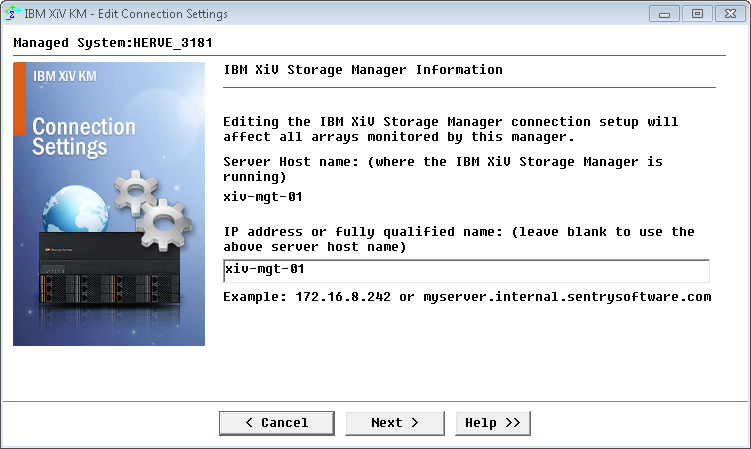Click the orange accent bar on banner
751x449 pixels.
[x=19, y=99]
